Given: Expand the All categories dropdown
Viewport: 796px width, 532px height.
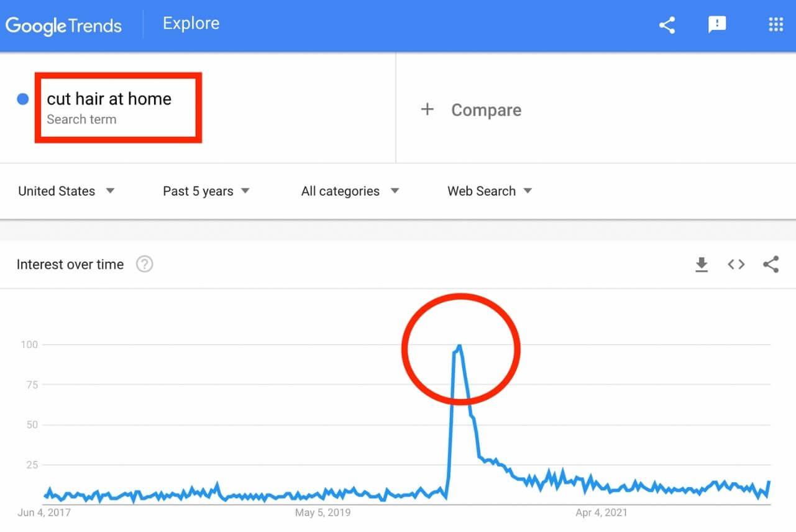Looking at the screenshot, I should click(350, 191).
